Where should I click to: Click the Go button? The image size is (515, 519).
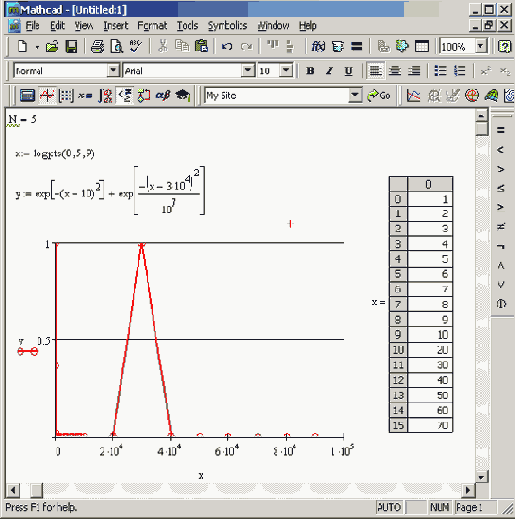pos(379,96)
